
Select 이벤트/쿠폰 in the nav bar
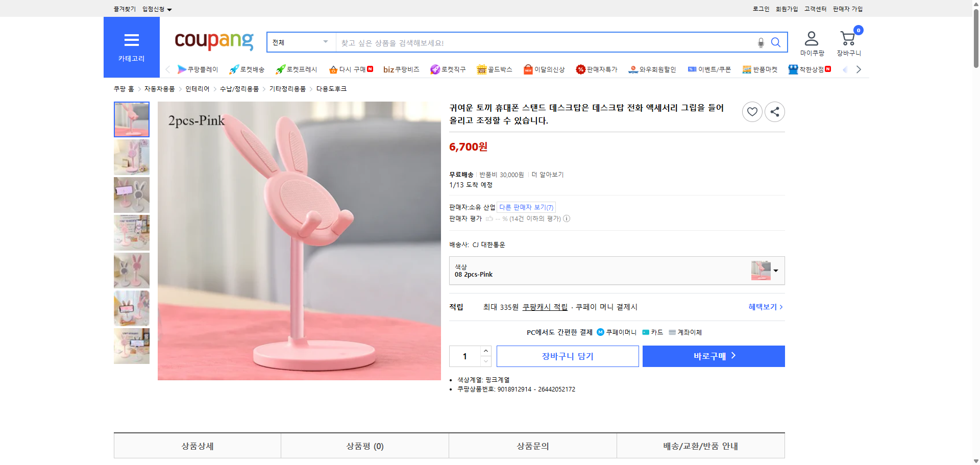coord(709,69)
